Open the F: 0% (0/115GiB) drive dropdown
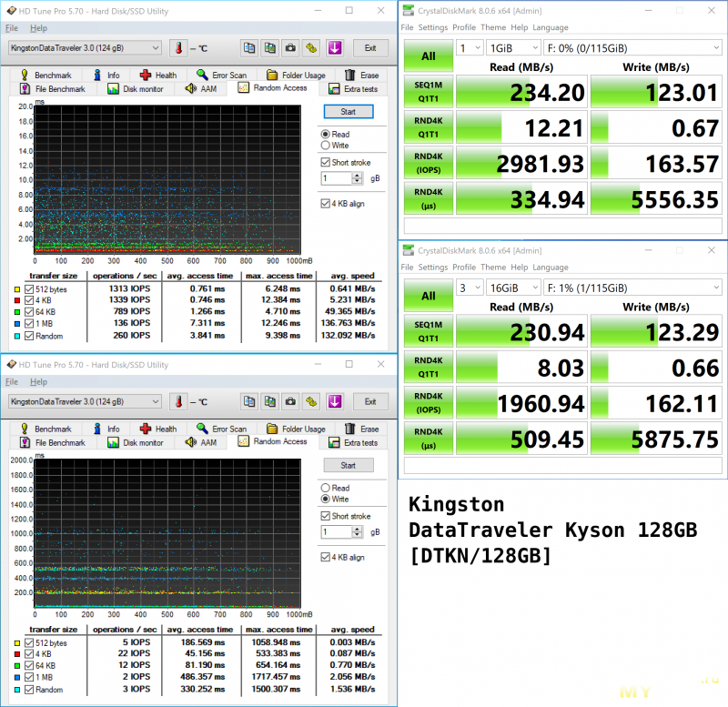 pyautogui.click(x=632, y=48)
